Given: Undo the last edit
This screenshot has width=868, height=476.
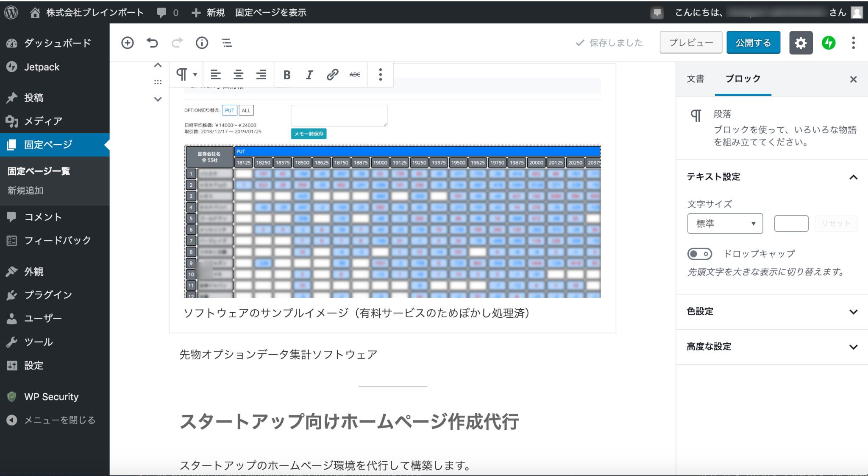Looking at the screenshot, I should click(x=152, y=43).
